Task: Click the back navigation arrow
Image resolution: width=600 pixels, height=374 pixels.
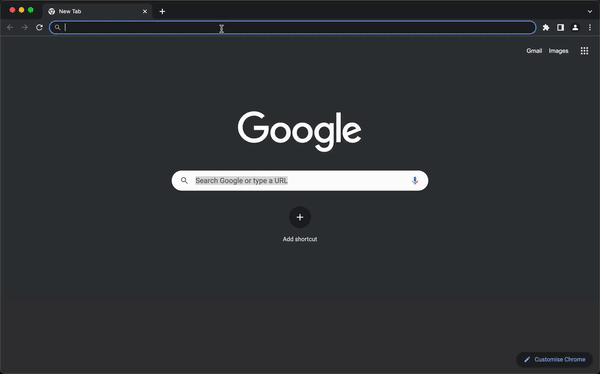Action: (x=10, y=28)
